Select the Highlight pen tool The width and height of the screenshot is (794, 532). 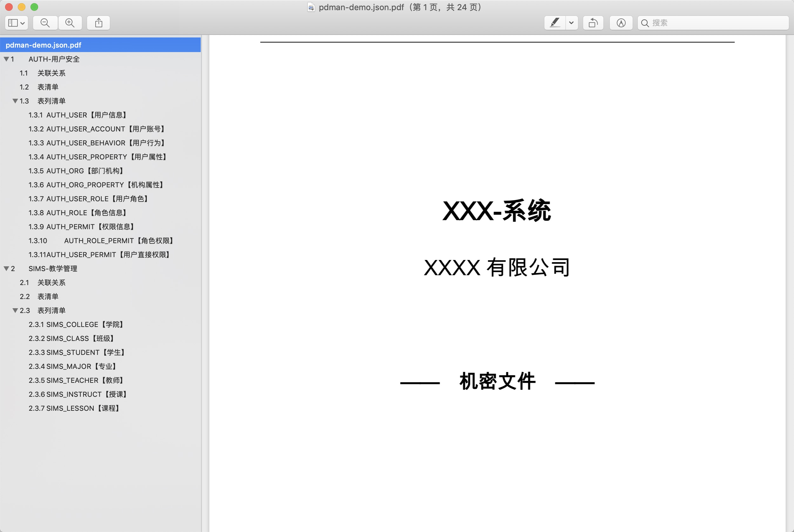(555, 23)
